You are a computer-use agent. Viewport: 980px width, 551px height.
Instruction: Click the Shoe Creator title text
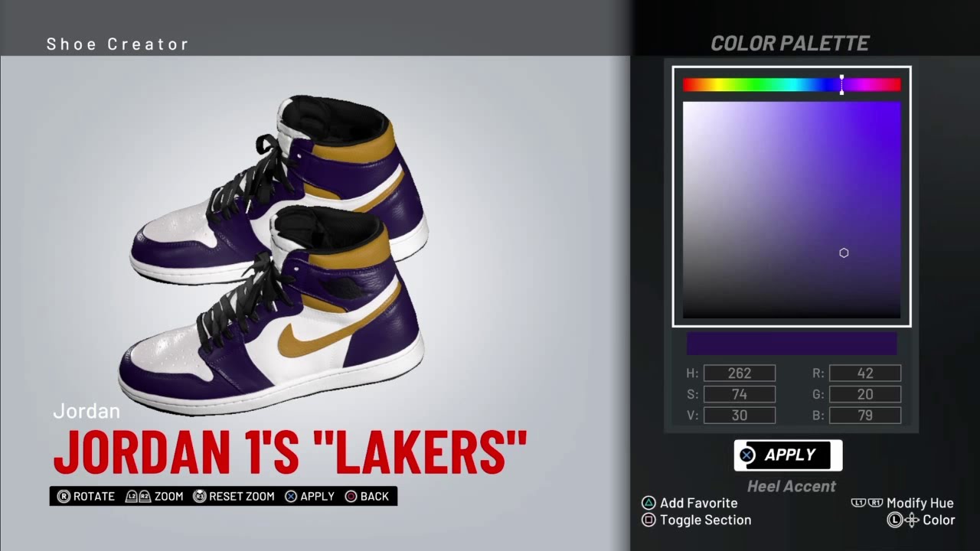point(117,44)
